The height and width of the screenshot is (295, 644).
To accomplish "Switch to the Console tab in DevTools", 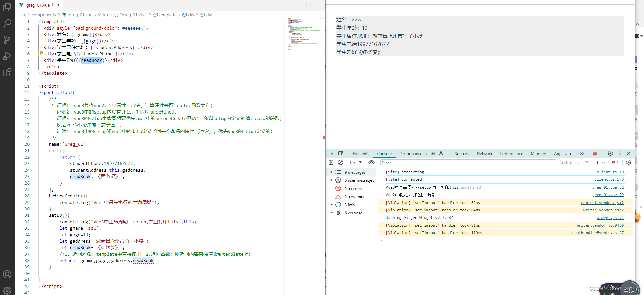I will [384, 154].
